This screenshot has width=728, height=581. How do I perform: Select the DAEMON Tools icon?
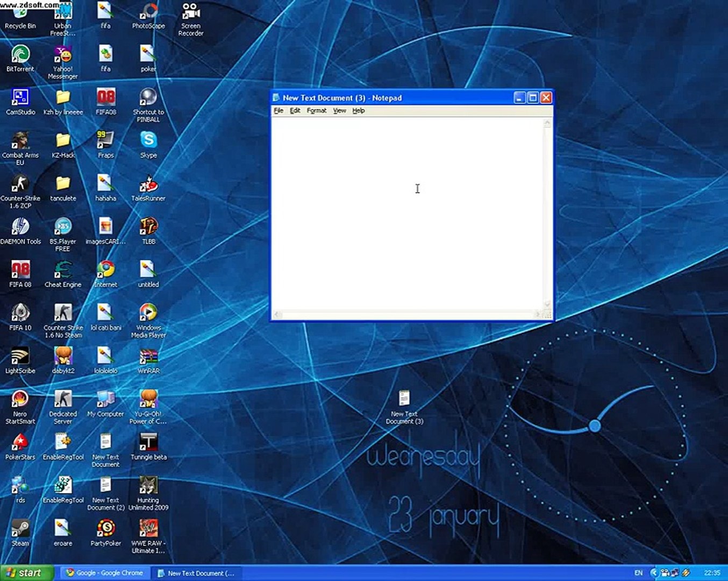click(x=20, y=231)
